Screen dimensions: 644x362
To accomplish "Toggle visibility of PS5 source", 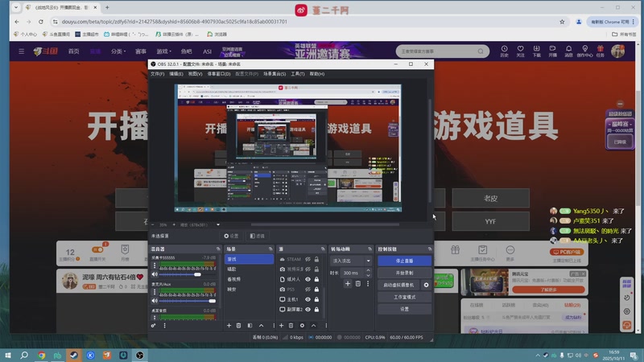I will tap(308, 290).
